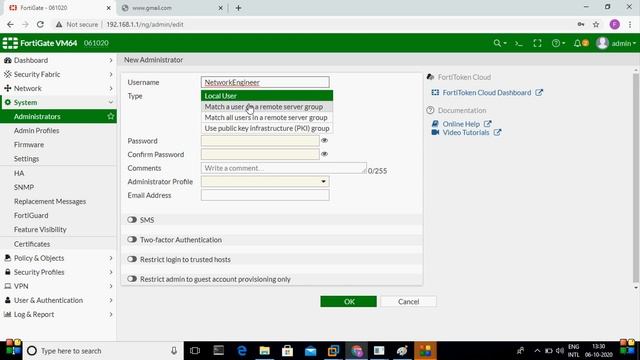
Task: Bookmark this page with star icon
Action: pos(596,24)
